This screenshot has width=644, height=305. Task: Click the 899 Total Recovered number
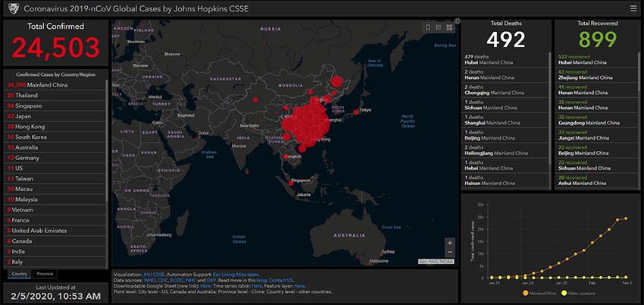[x=598, y=39]
